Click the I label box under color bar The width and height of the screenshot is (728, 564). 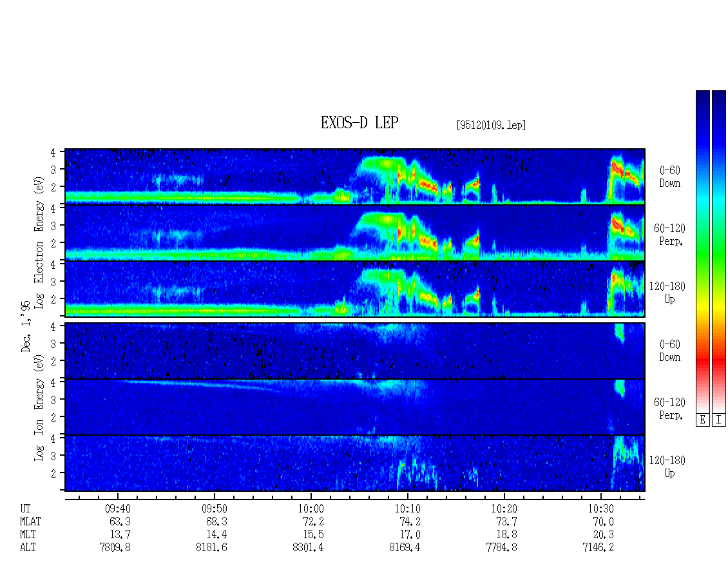719,420
